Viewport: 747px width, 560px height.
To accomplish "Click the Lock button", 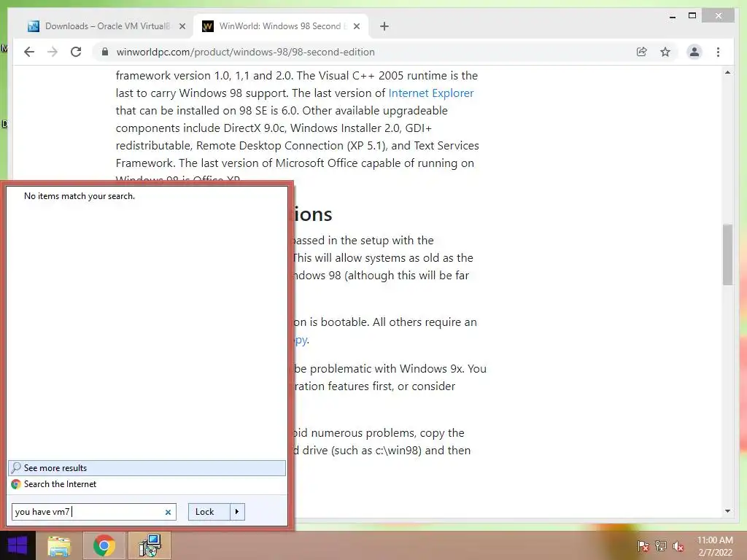I will click(x=209, y=512).
